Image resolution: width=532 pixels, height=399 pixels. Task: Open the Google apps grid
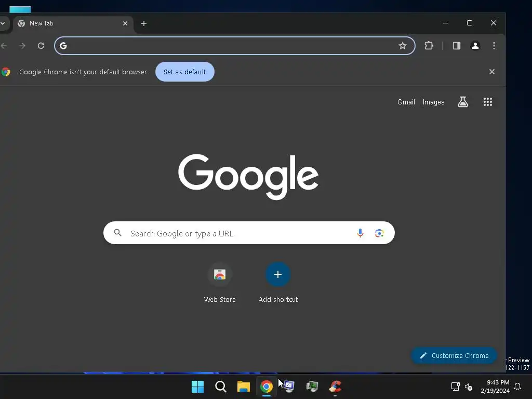(x=487, y=102)
